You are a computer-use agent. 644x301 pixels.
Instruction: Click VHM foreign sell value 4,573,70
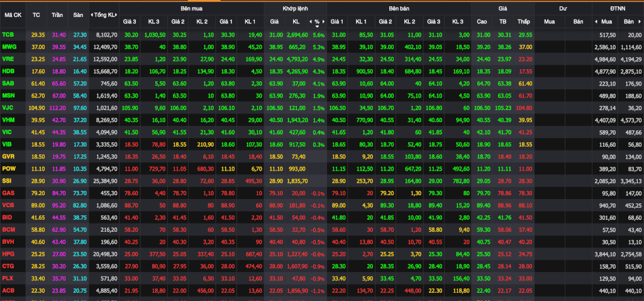tap(631, 120)
